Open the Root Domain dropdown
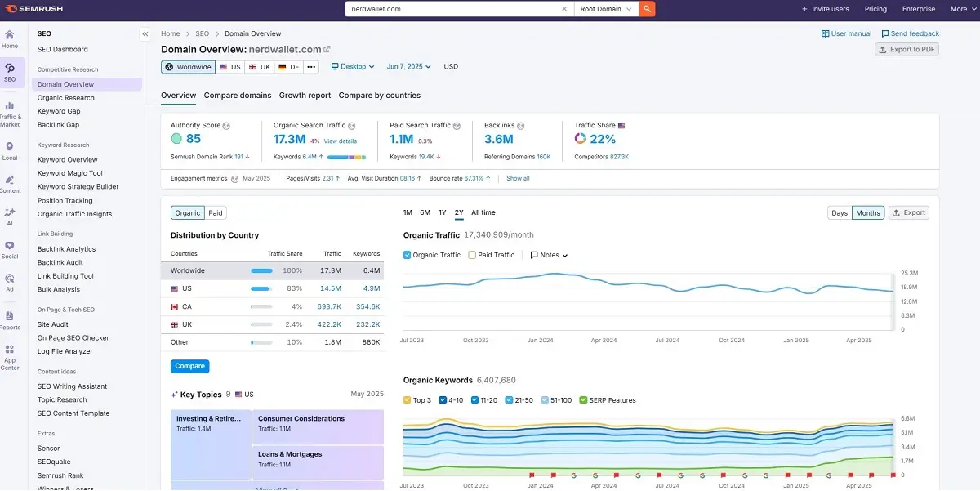The width and height of the screenshot is (980, 491). (x=606, y=9)
